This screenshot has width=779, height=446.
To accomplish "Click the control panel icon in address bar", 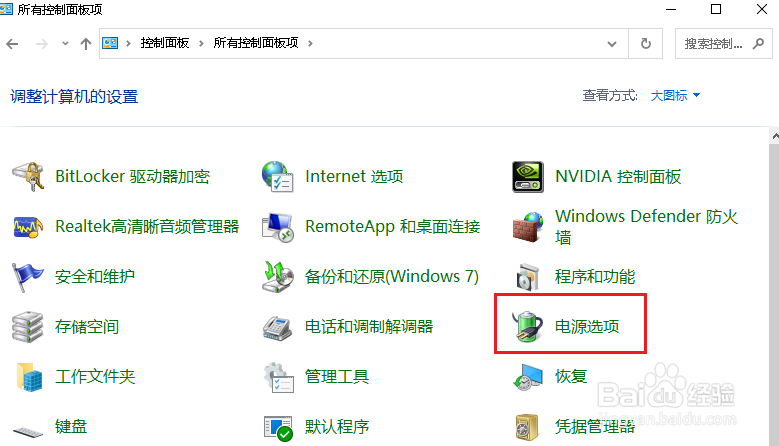I will (x=110, y=43).
